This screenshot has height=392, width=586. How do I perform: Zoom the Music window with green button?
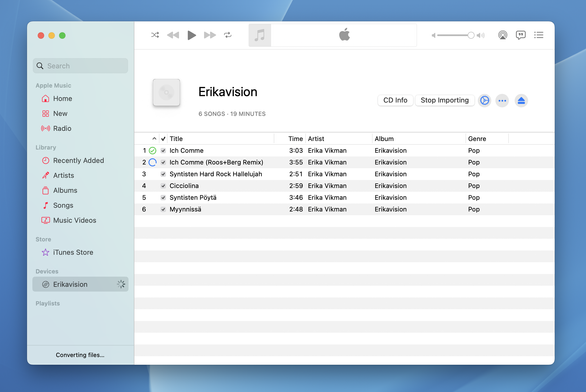[62, 36]
